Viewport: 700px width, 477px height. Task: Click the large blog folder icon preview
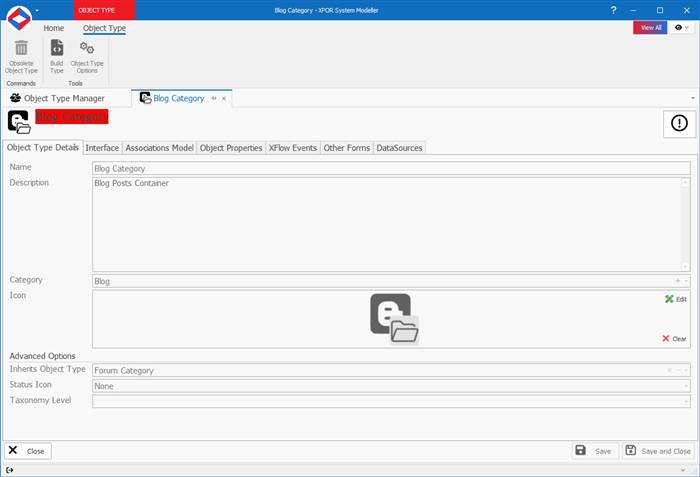(395, 319)
